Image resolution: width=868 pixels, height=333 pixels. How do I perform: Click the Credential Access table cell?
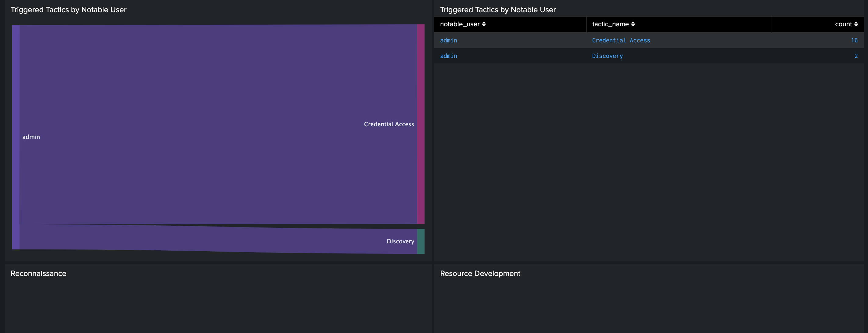coord(621,40)
